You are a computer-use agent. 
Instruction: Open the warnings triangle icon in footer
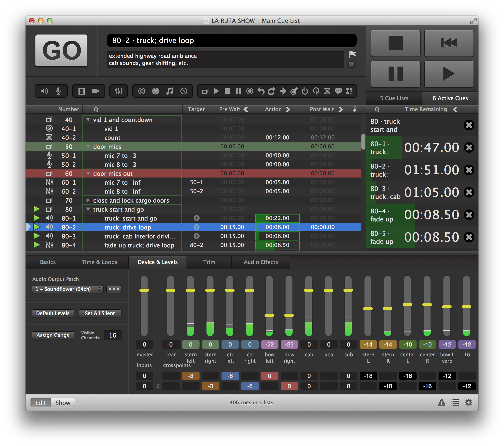[441, 403]
